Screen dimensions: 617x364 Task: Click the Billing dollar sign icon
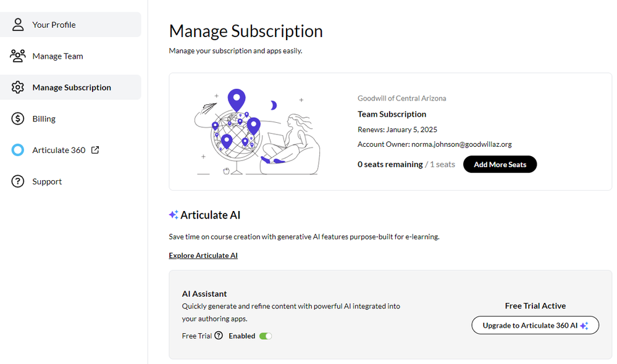click(x=18, y=119)
